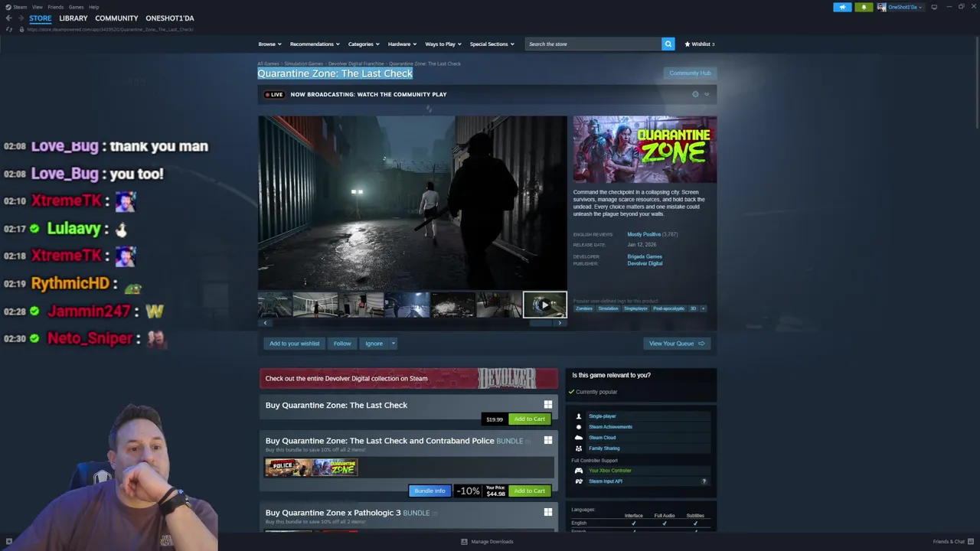The width and height of the screenshot is (980, 551).
Task: Select the video thumbnail with play icon
Action: (544, 305)
